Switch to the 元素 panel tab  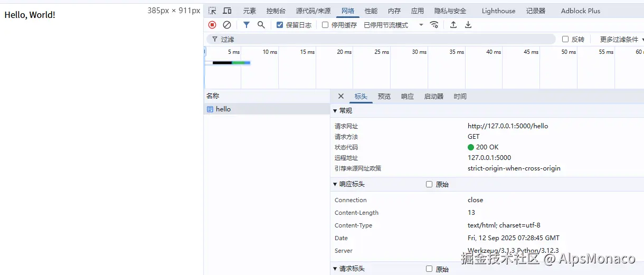click(x=250, y=11)
